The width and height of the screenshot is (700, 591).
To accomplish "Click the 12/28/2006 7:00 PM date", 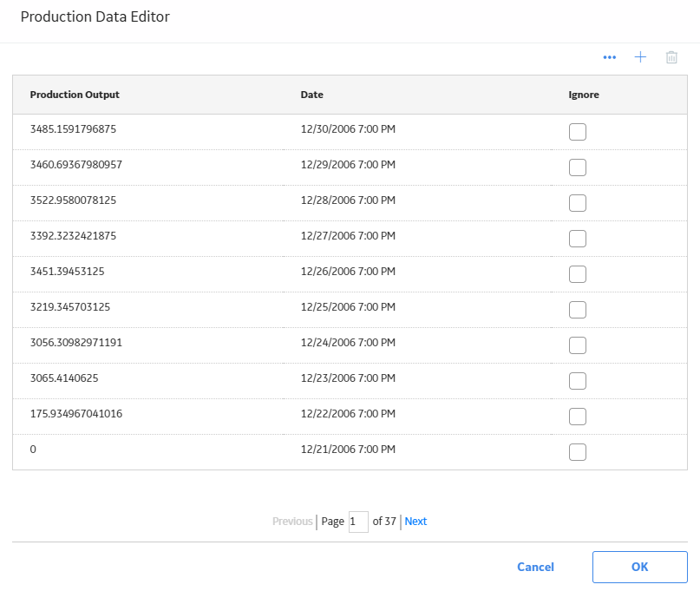I will point(348,200).
